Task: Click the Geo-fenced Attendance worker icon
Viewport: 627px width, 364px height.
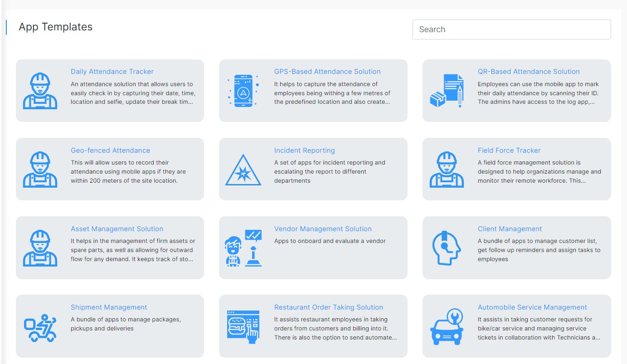Action: tap(40, 170)
